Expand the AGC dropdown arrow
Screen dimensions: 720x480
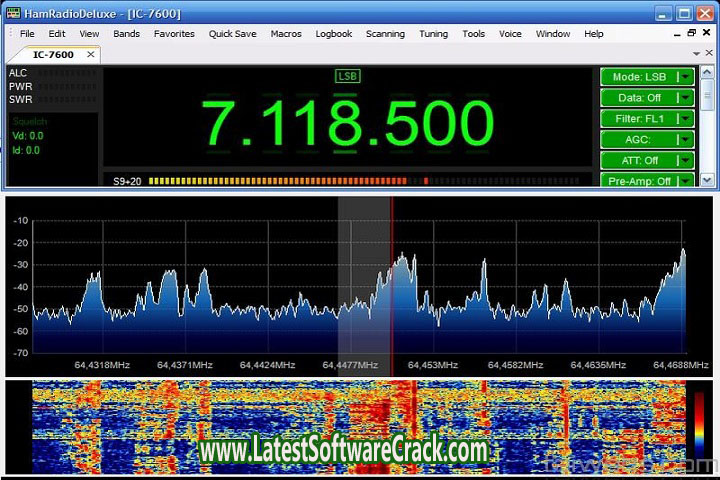point(685,140)
